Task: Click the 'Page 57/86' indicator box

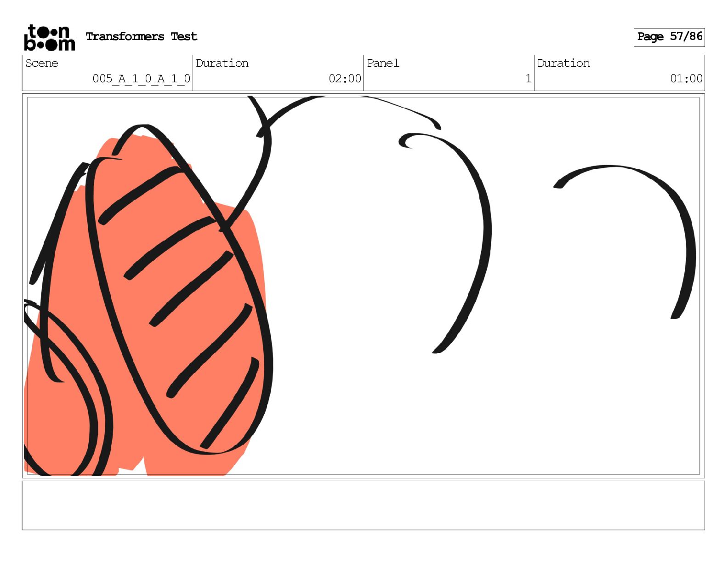Action: coord(669,37)
